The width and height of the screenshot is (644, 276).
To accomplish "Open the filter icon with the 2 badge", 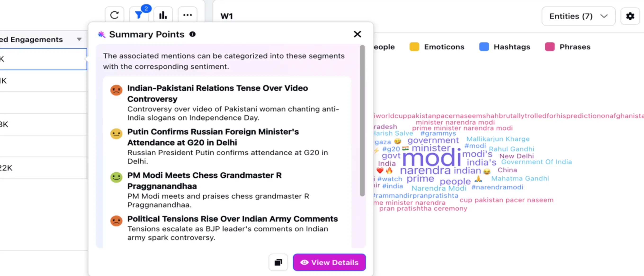I will tap(139, 15).
